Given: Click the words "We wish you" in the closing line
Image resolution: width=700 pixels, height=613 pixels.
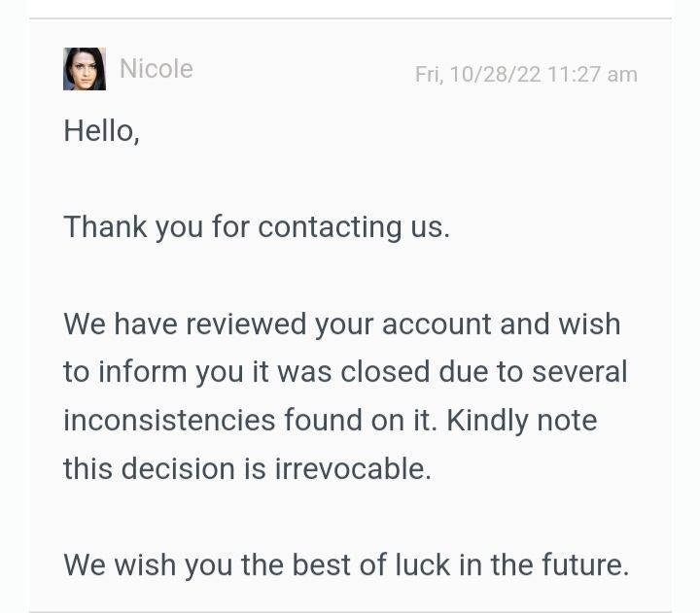Looking at the screenshot, I should tap(142, 564).
